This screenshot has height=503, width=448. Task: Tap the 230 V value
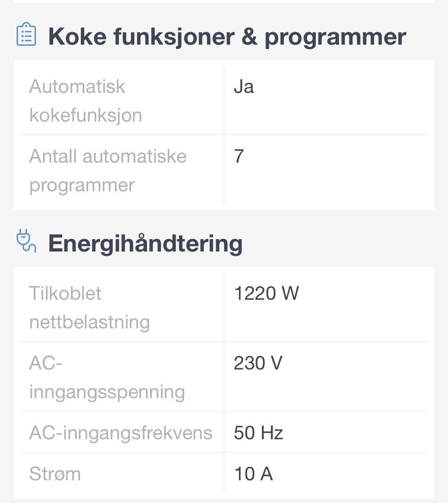(258, 363)
